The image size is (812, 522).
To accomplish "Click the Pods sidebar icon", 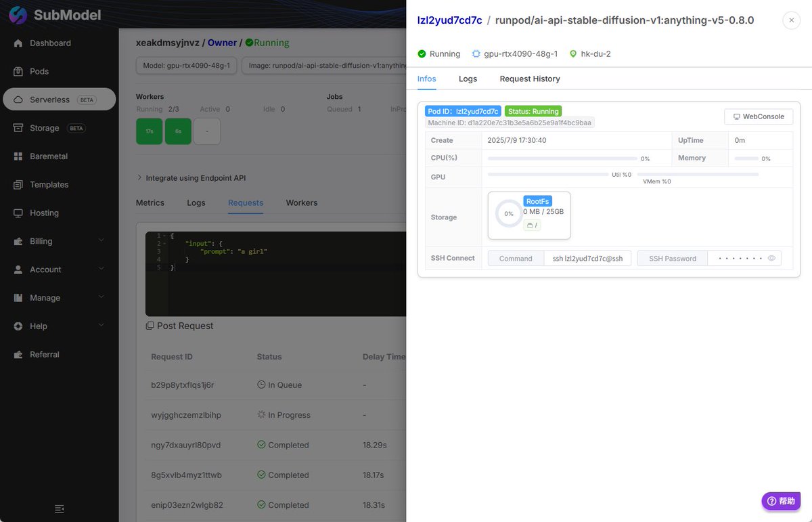I will [18, 72].
